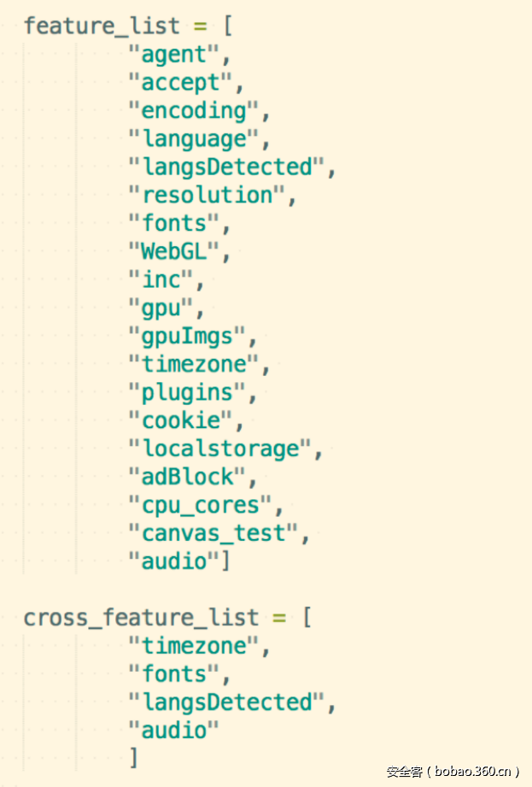This screenshot has height=787, width=532.
Task: Click the "cookie" string
Action: coord(180,420)
